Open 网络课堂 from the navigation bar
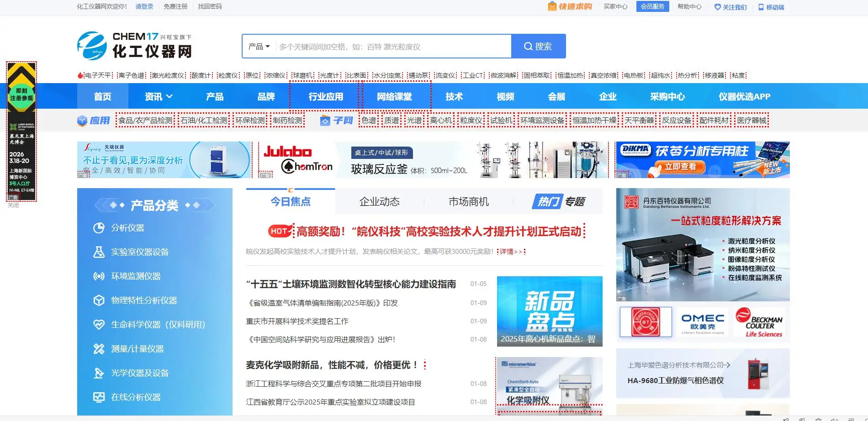 coord(396,96)
